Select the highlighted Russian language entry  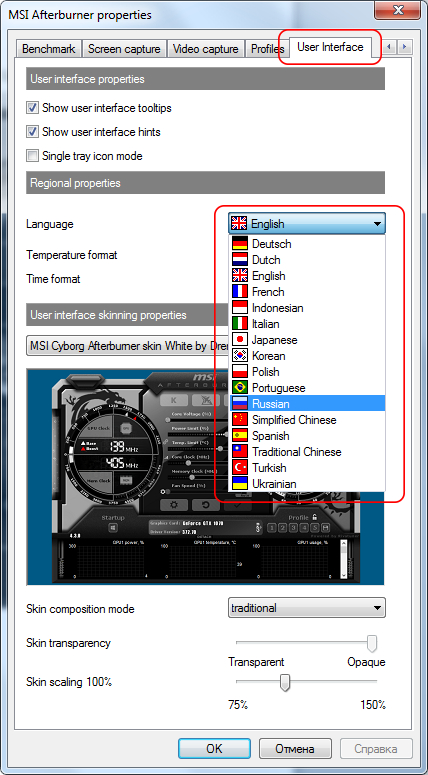307,404
